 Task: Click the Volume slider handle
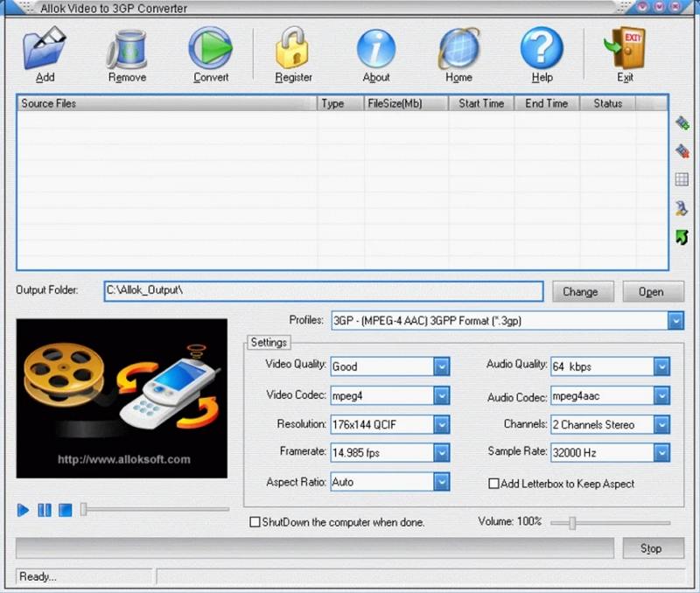tap(572, 523)
